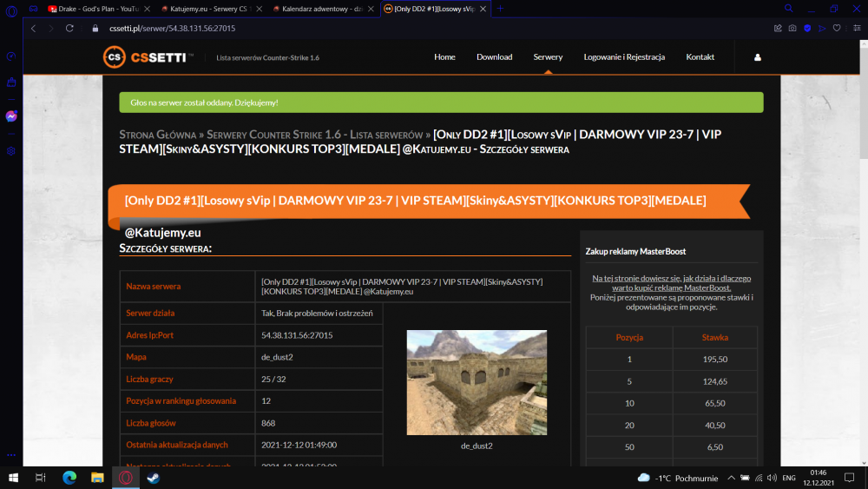Image resolution: width=868 pixels, height=489 pixels.
Task: Open the clock and date flyout
Action: 819,478
